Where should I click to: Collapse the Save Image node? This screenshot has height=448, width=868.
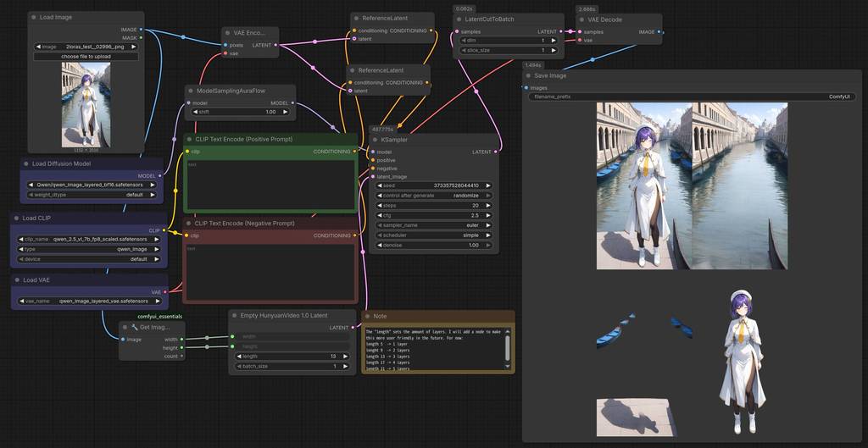tap(528, 75)
